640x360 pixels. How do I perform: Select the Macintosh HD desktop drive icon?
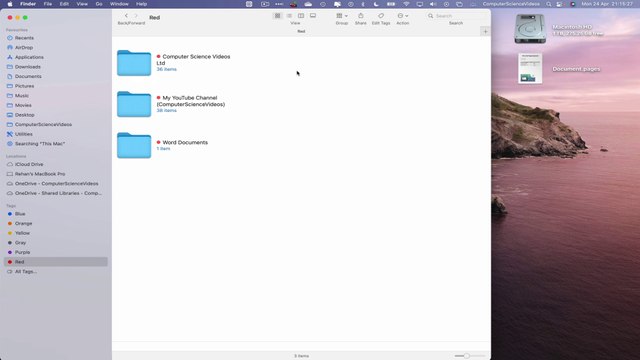click(x=530, y=29)
